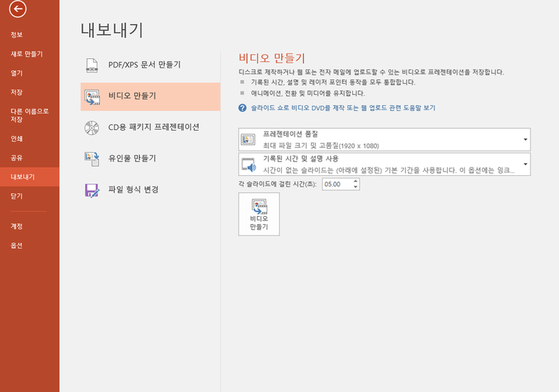Decrease seconds per slide with down arrow

[356, 187]
